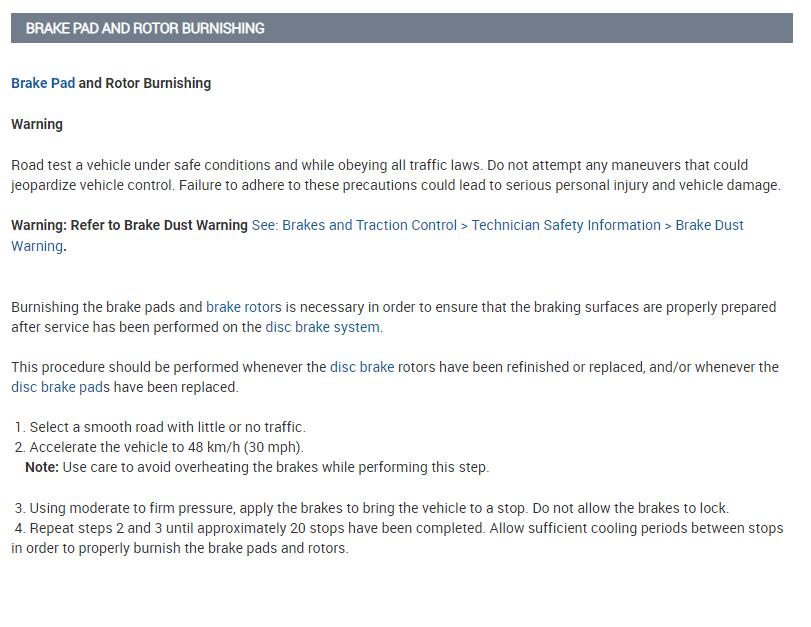The image size is (811, 627).
Task: Click 'Burnishing the brake pads and' paragraph start
Action: [107, 307]
